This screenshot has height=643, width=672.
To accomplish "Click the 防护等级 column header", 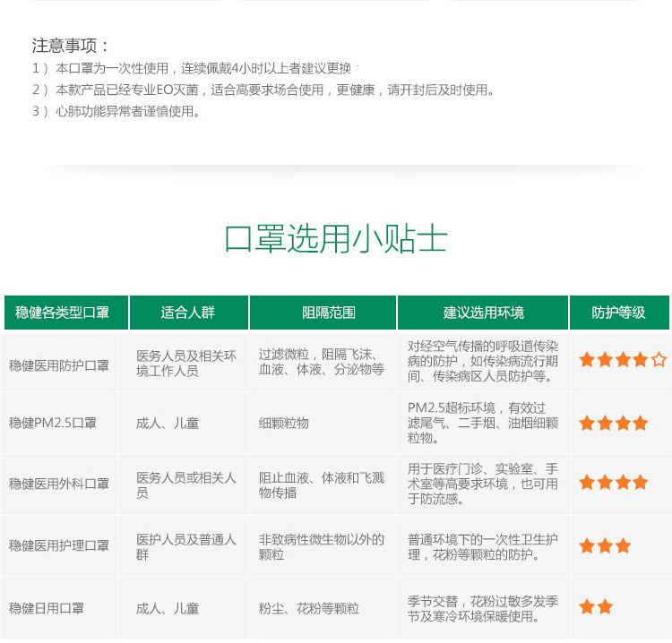I will click(x=619, y=313).
